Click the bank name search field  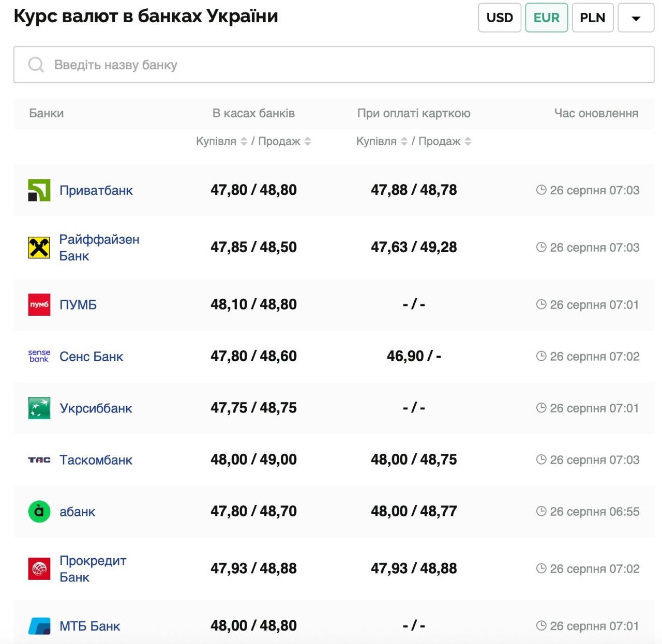[334, 65]
